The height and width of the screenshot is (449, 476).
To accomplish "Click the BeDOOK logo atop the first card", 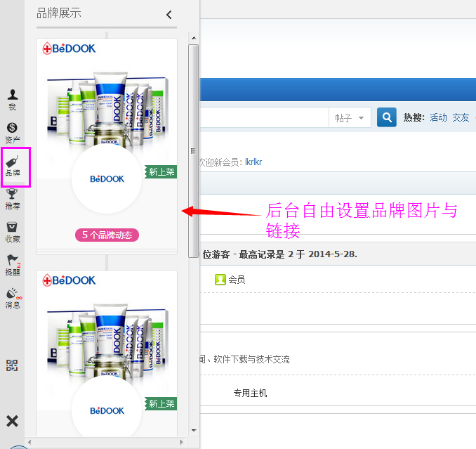I will (69, 48).
